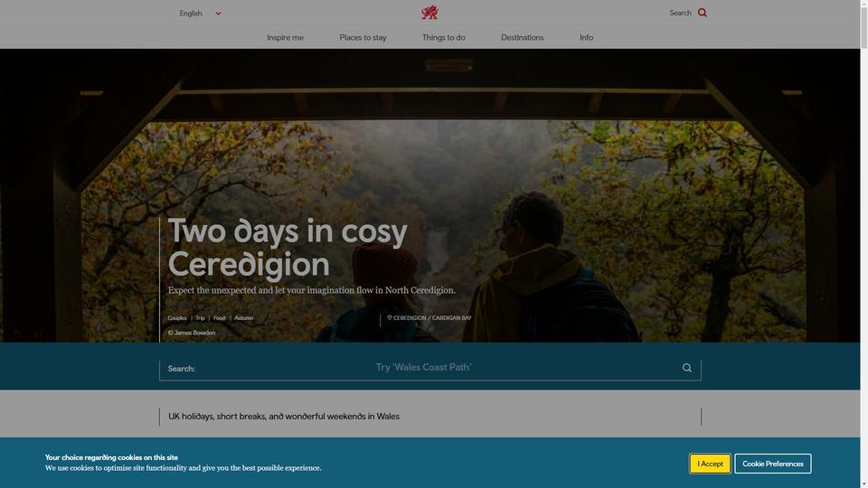868x488 pixels.
Task: Open the Destinations menu
Action: (x=522, y=38)
